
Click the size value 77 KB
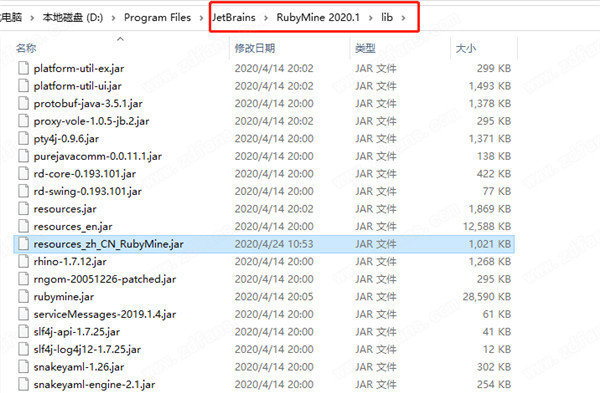[x=497, y=191]
